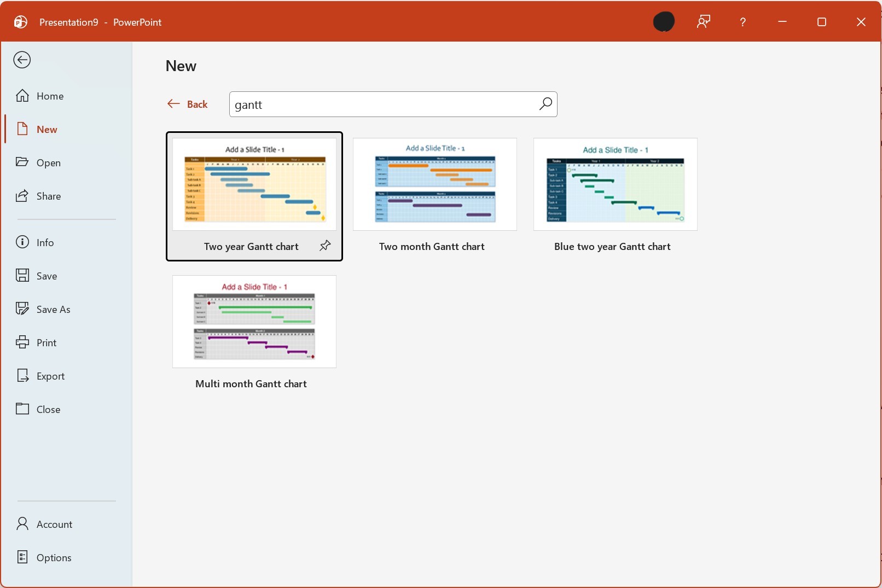Click the "Two month Gantt chart" caption

(x=432, y=247)
